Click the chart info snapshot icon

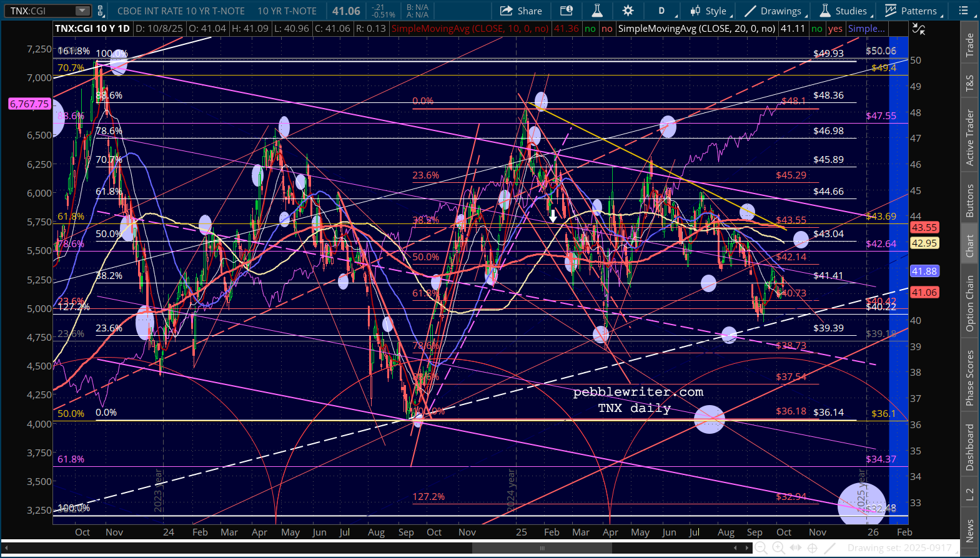pos(567,11)
